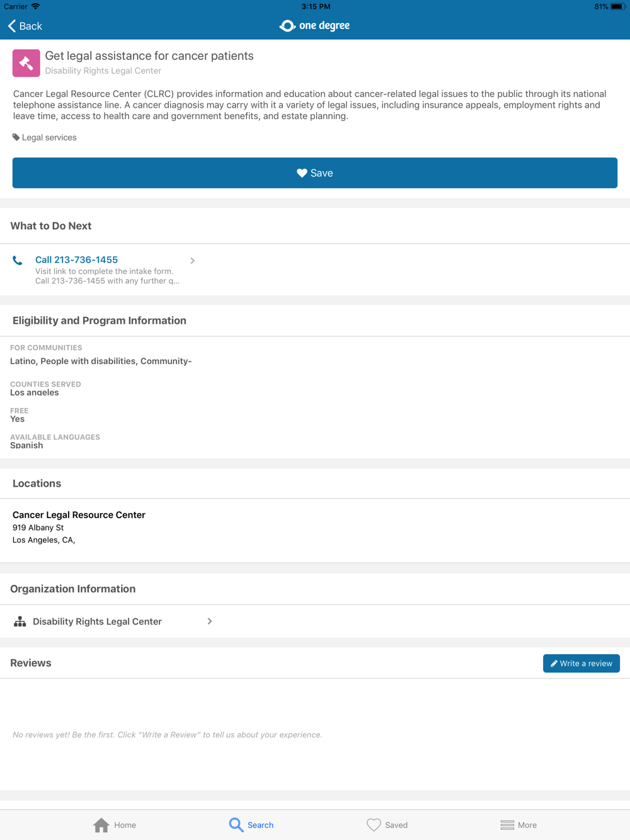The image size is (630, 840).
Task: Save this opportunity with the Save button
Action: coord(315,173)
